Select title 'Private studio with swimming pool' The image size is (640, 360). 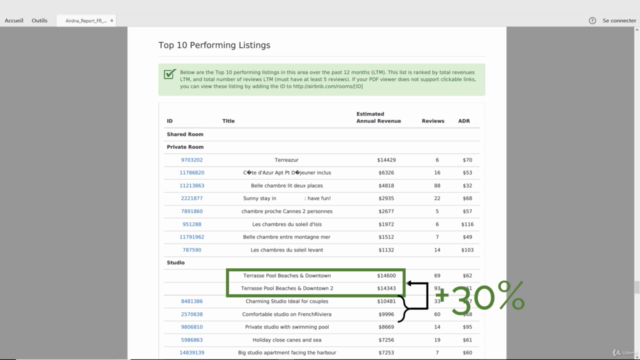point(287,327)
